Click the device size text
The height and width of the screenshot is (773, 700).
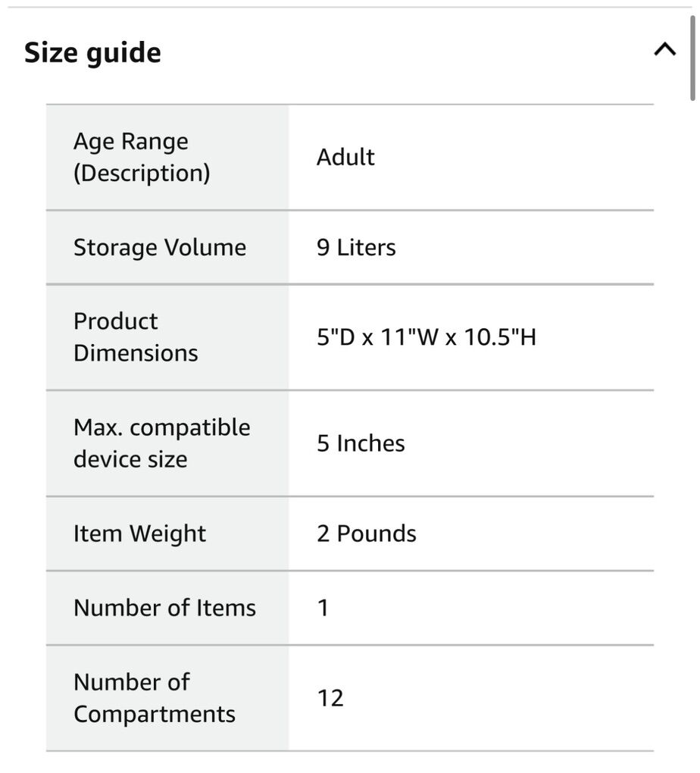[x=130, y=458]
